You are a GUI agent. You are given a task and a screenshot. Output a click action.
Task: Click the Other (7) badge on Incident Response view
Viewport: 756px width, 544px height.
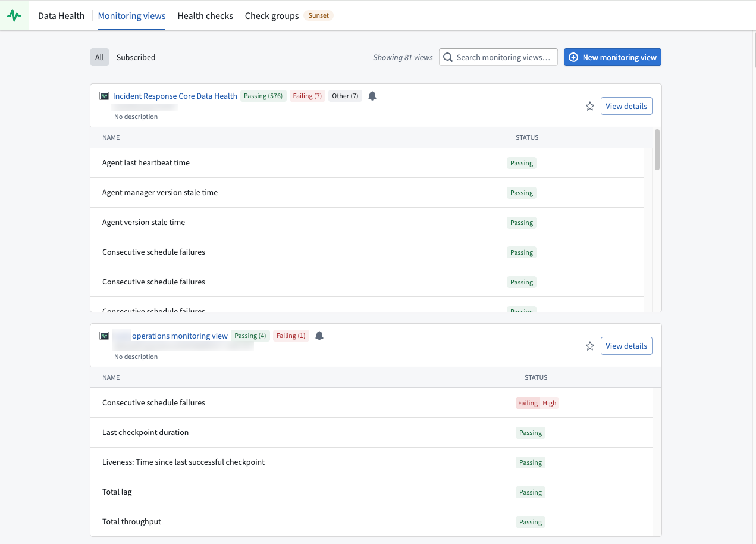click(x=345, y=95)
